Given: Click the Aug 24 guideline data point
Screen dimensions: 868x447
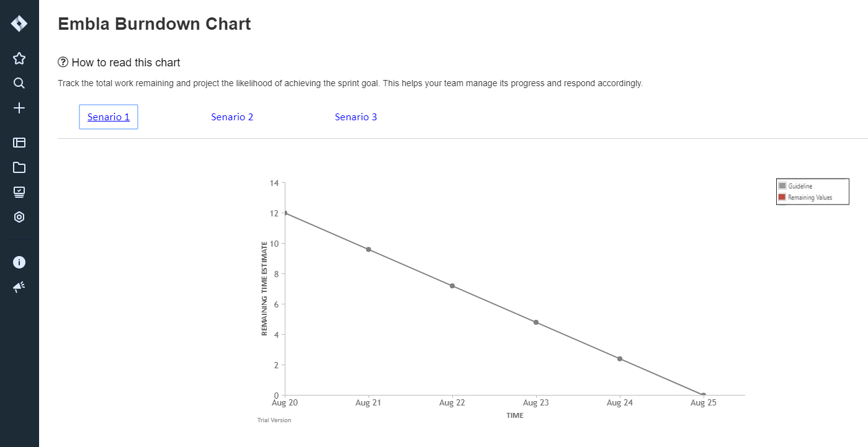Looking at the screenshot, I should click(620, 359).
